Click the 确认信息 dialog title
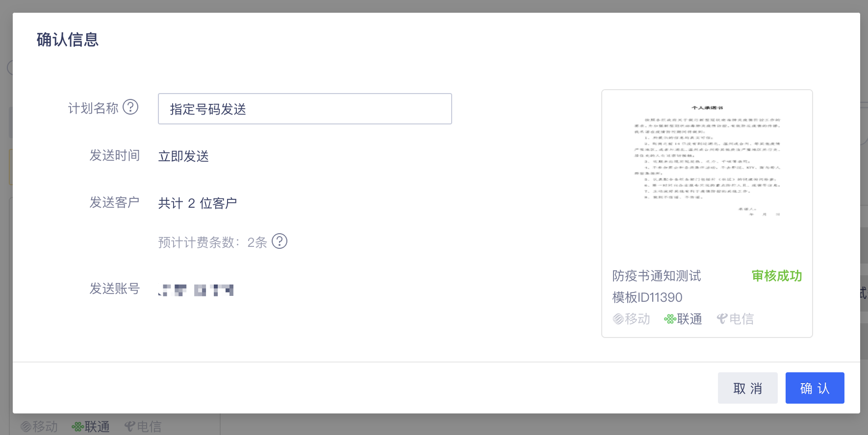 68,39
